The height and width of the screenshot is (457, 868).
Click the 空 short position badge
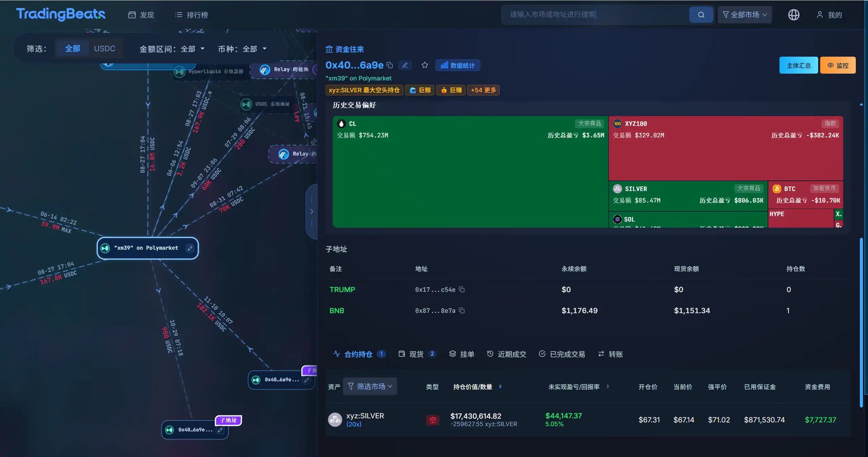[x=432, y=420]
